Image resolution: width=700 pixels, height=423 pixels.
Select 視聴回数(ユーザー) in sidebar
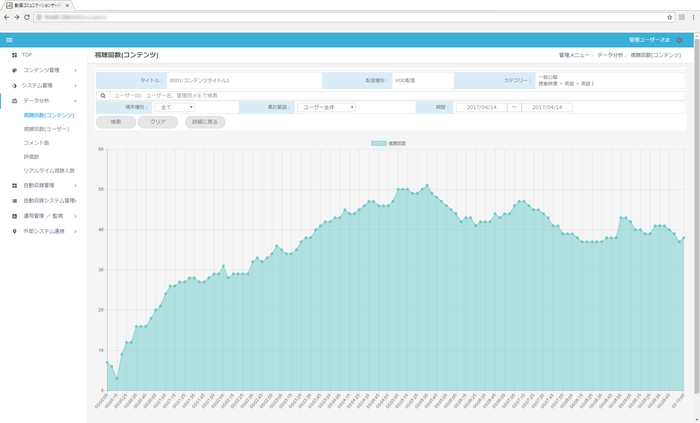46,129
